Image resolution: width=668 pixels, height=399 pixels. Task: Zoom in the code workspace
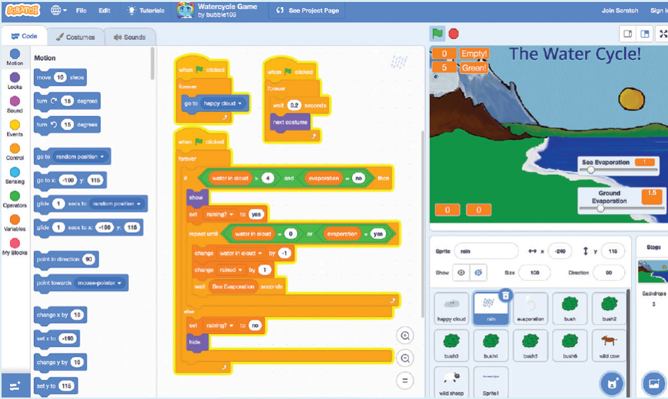point(405,336)
